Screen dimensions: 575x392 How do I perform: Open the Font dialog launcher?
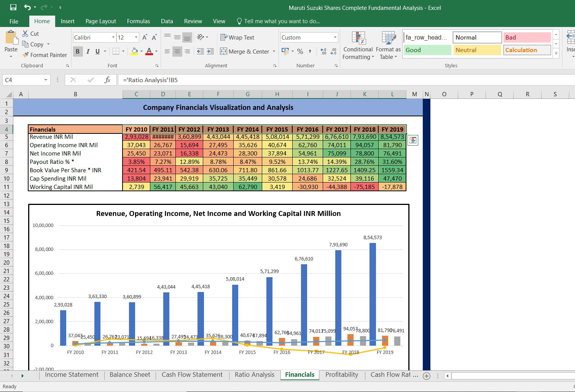157,66
